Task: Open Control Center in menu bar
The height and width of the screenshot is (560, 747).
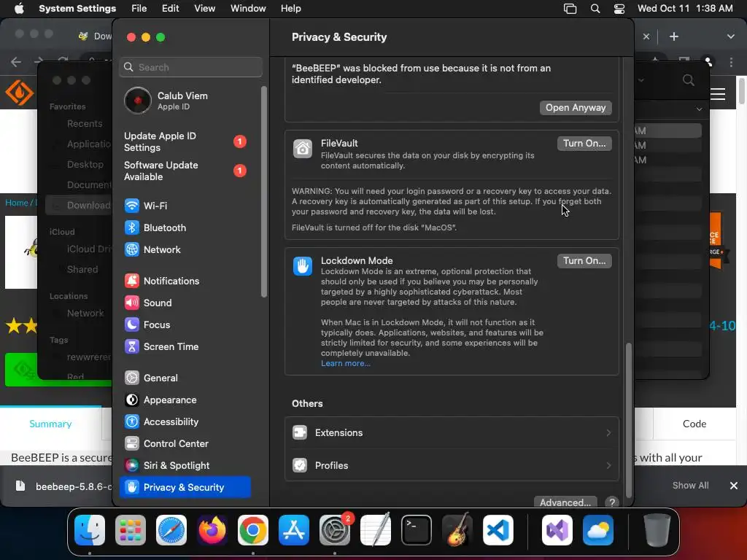Action: pyautogui.click(x=619, y=9)
